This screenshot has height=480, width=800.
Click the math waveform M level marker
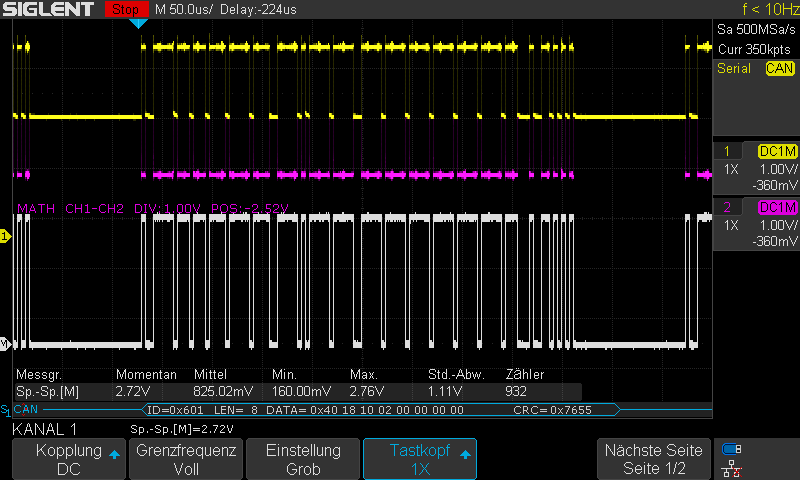[5, 345]
